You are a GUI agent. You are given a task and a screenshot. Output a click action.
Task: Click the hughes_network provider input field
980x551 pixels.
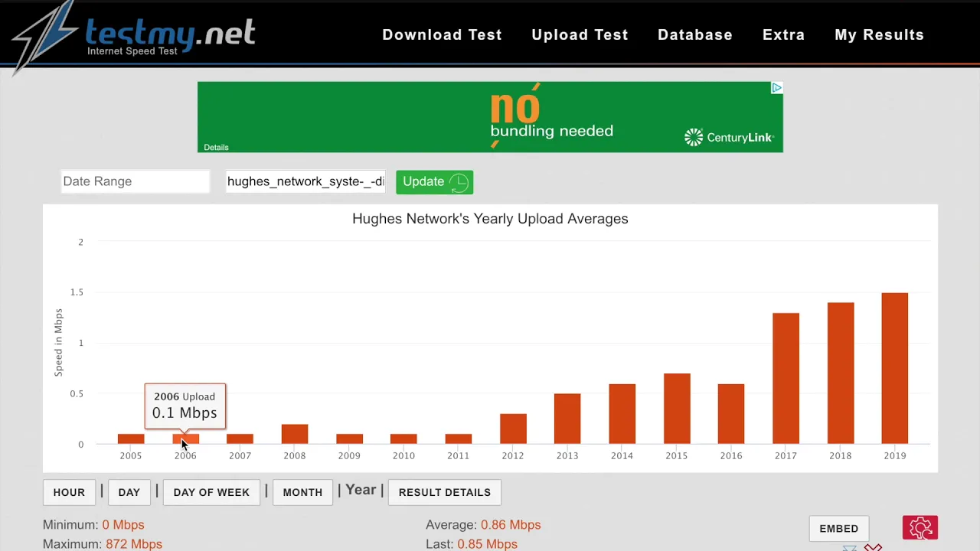[305, 181]
